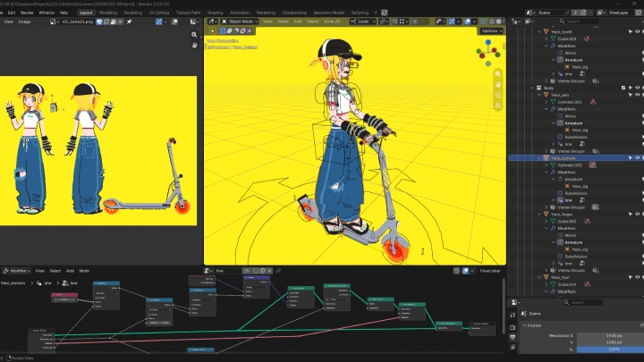Switch to the Shading workspace tab
644x362 pixels.
[215, 13]
